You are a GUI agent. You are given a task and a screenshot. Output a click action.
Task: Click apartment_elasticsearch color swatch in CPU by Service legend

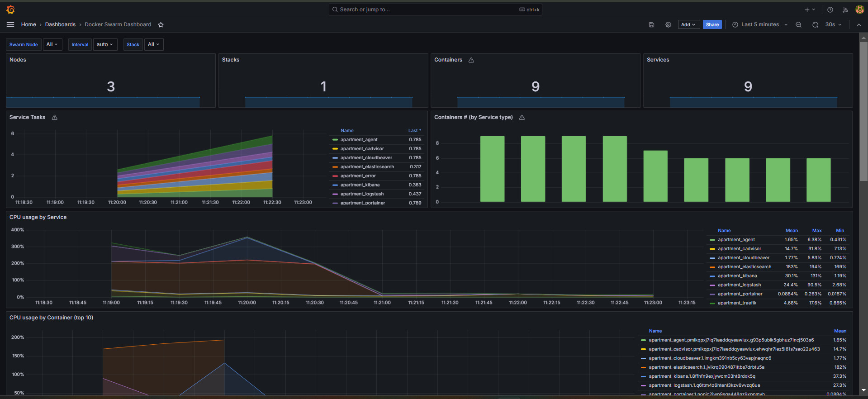(x=712, y=267)
